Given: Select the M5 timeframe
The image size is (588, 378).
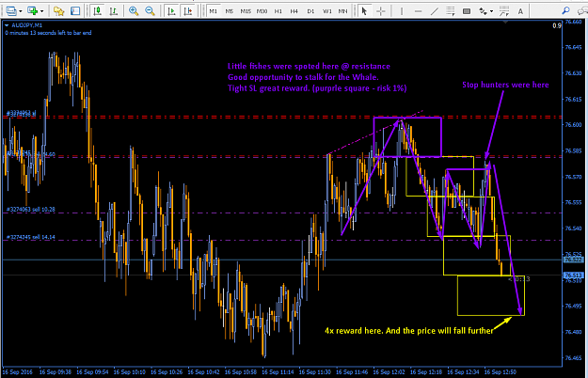Looking at the screenshot, I should 230,11.
